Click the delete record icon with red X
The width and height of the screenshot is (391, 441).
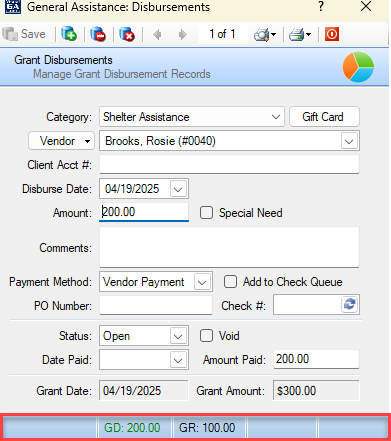pos(127,34)
